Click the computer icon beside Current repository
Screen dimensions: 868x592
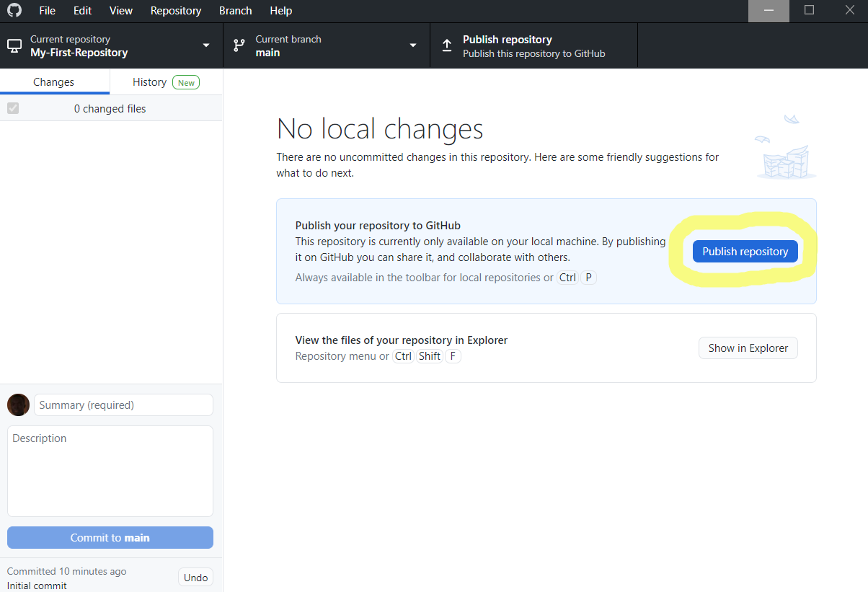[14, 45]
